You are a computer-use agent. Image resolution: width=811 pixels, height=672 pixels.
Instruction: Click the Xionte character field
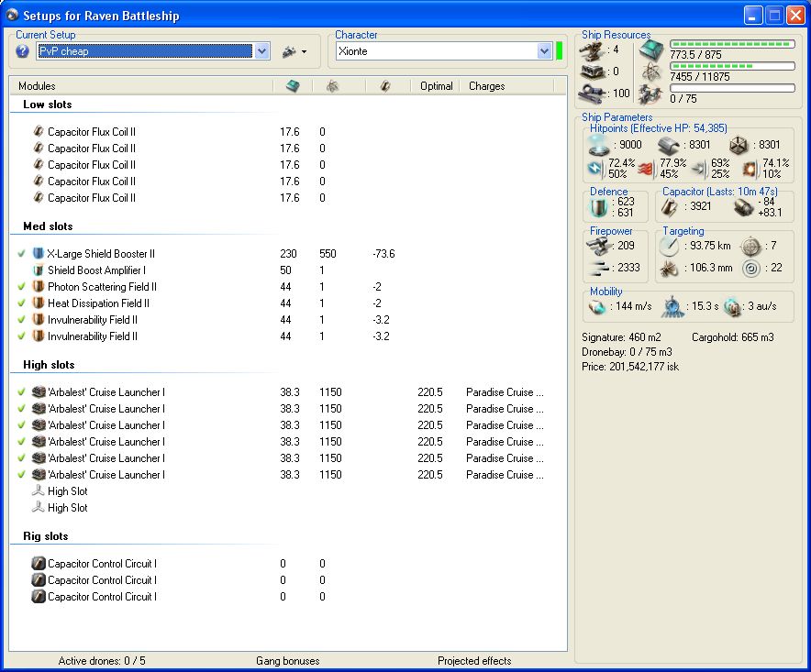coord(437,51)
